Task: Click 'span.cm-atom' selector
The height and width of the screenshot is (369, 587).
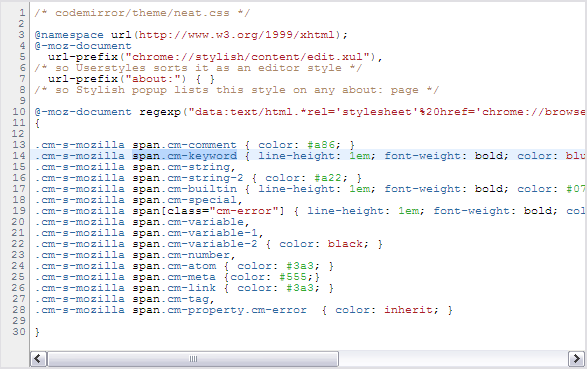Action: pos(174,266)
